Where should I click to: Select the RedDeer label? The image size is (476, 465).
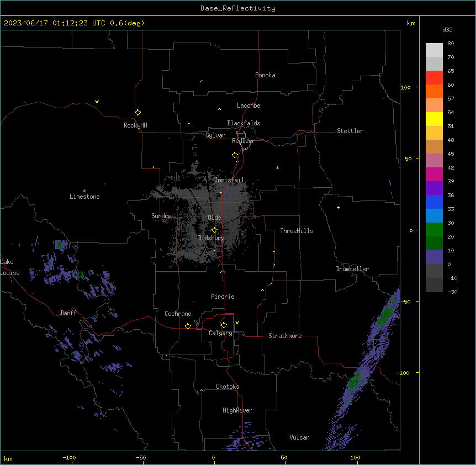tap(243, 141)
